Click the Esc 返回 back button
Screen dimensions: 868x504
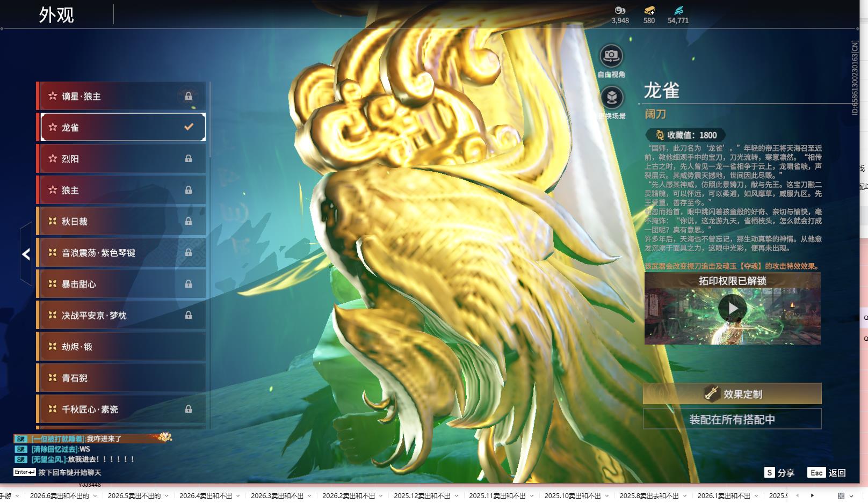(827, 472)
